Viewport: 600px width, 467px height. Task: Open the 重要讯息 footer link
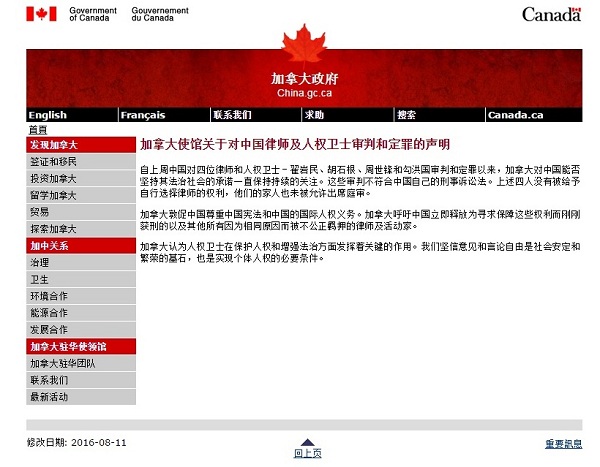(x=564, y=444)
